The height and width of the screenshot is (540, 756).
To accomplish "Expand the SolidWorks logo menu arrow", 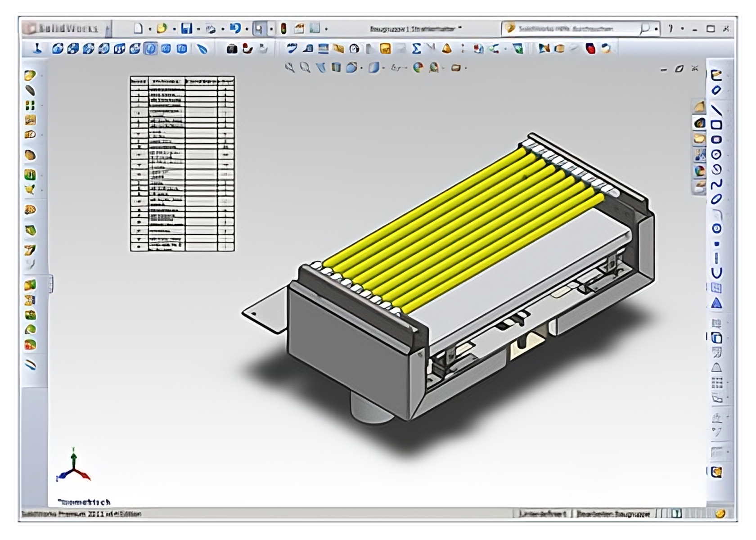I will click(108, 29).
